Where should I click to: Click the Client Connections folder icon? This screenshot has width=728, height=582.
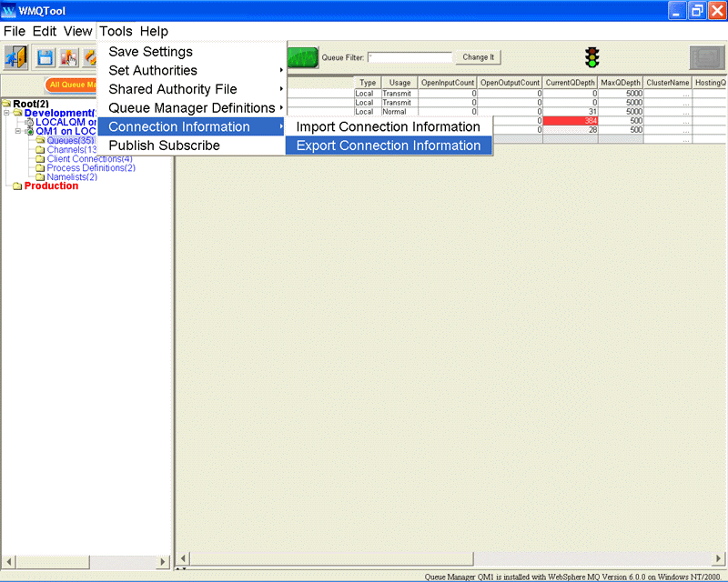coord(40,159)
